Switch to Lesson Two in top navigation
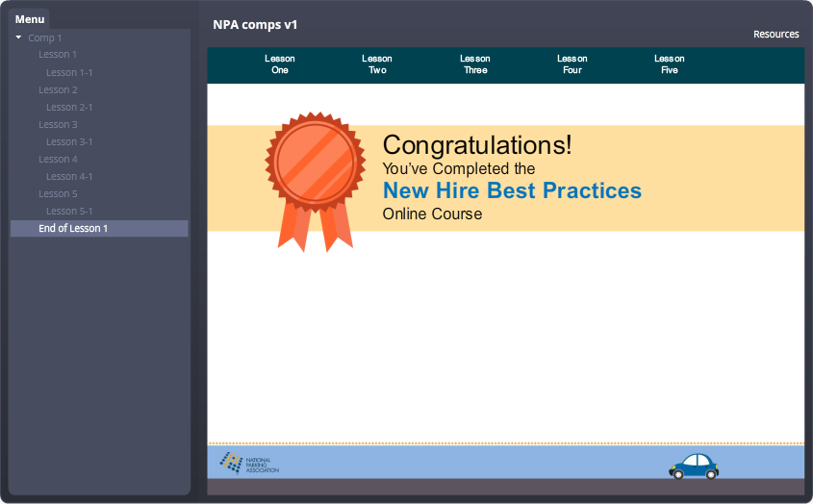Screen dimensions: 813x504 point(377,64)
